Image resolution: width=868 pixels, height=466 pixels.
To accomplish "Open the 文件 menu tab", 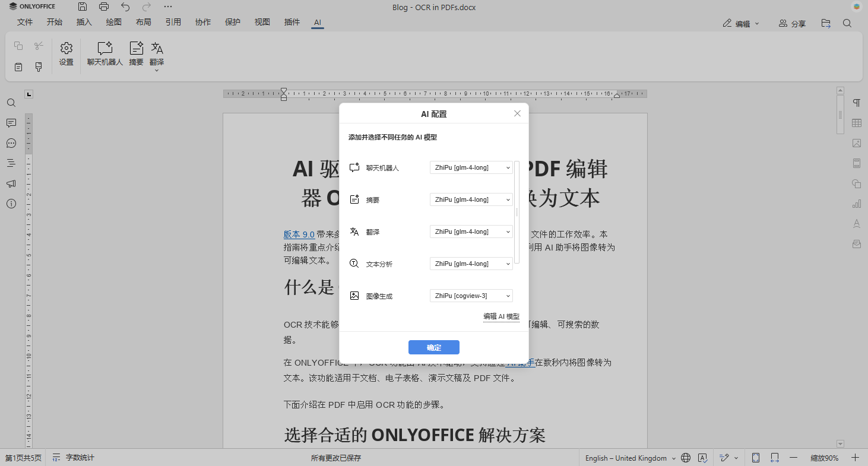I will pyautogui.click(x=25, y=22).
